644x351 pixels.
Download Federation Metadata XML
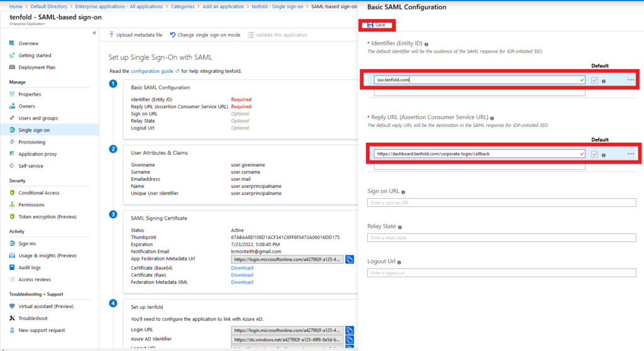pyautogui.click(x=242, y=282)
